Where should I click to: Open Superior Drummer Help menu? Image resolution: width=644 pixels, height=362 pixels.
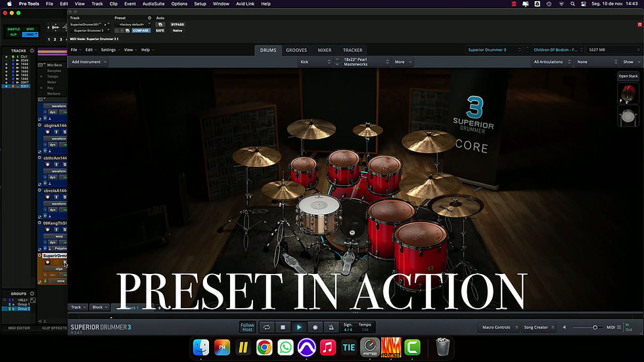(147, 50)
